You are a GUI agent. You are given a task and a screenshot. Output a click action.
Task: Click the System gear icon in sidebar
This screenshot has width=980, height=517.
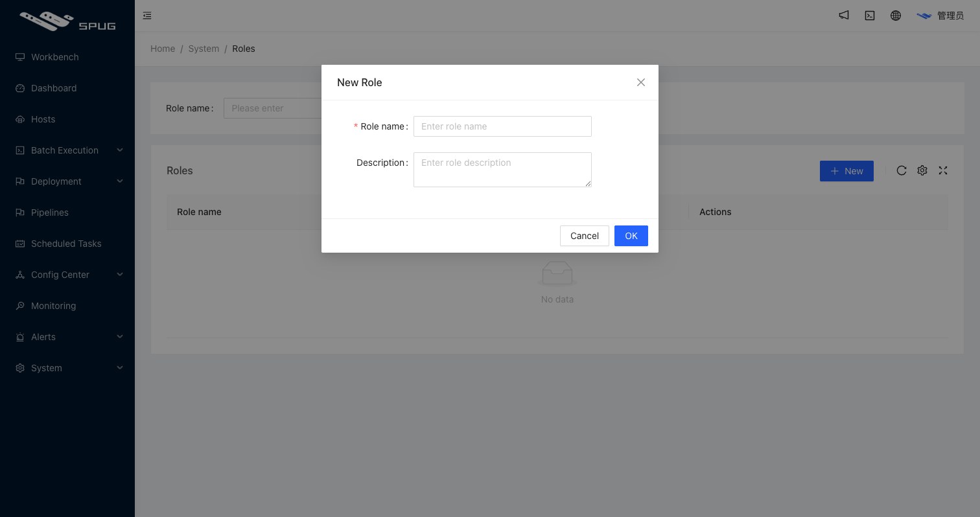point(20,368)
